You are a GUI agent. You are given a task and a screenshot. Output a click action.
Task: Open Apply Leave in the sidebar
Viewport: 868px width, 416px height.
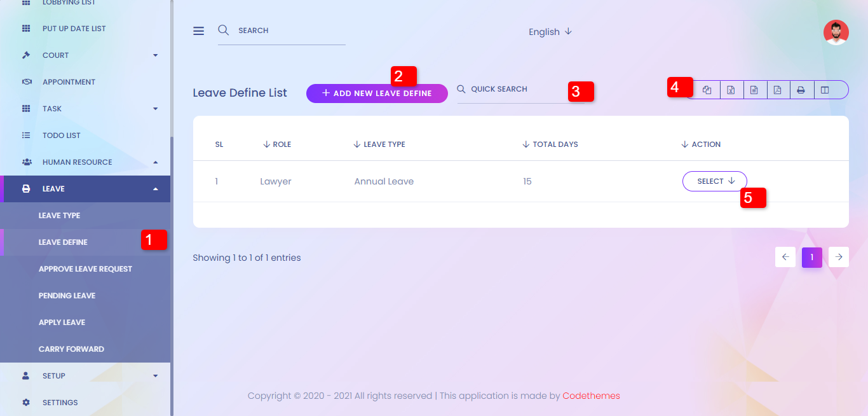point(62,322)
